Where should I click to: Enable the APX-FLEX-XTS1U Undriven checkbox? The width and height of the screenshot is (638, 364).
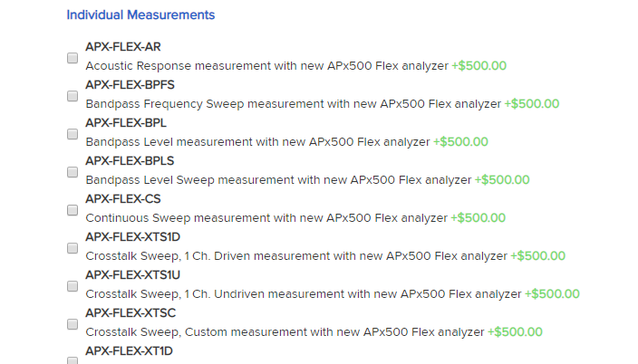point(72,286)
